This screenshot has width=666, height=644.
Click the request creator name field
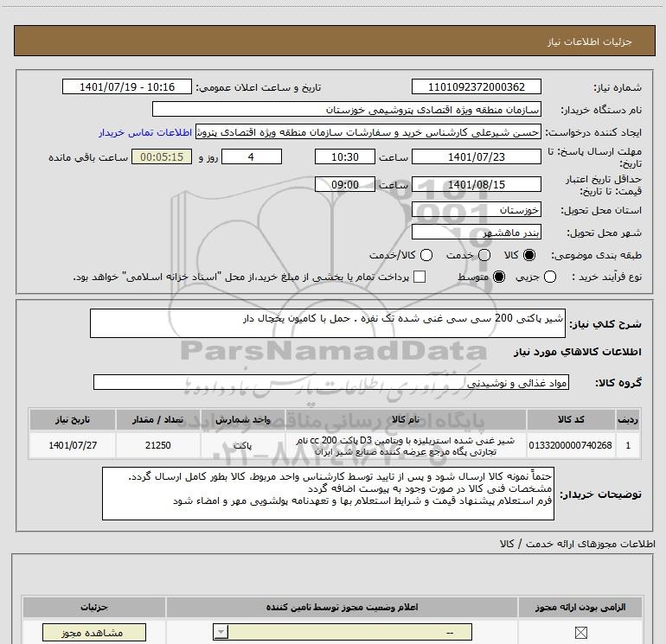(x=368, y=132)
